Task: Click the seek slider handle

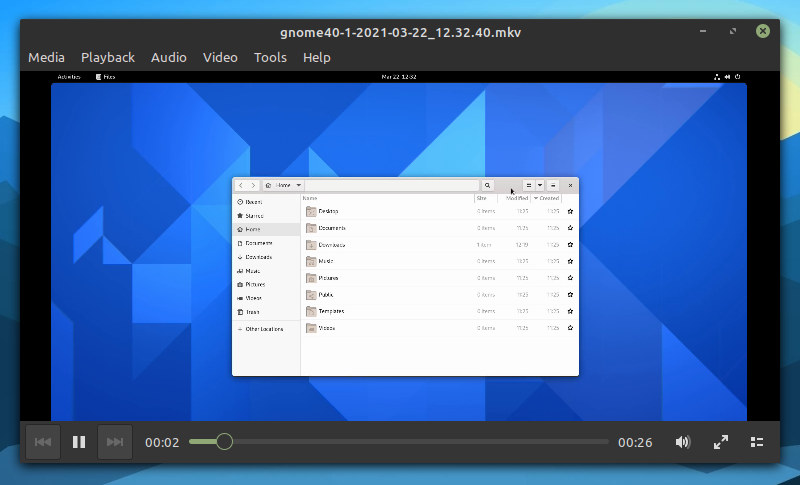Action: tap(224, 442)
